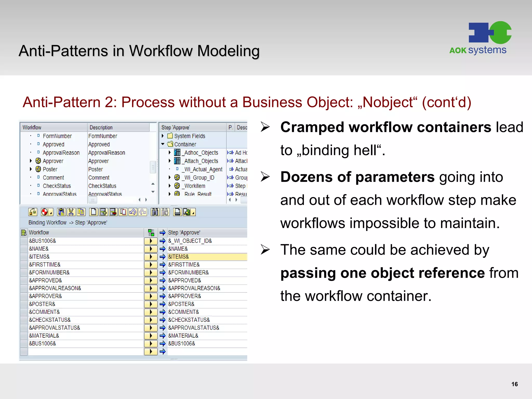Expand the Poster node in Workflow tree
Viewport: 532px width, 399px height.
(31, 169)
